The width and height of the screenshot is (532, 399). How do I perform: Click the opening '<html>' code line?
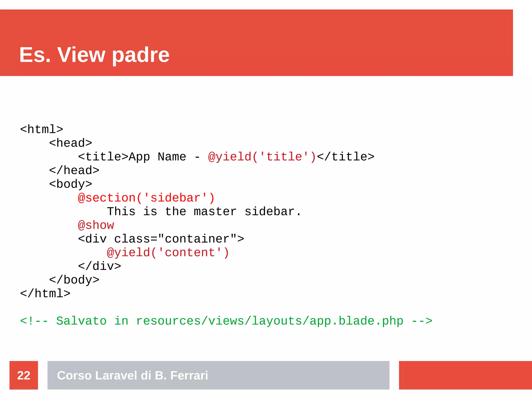pyautogui.click(x=42, y=129)
